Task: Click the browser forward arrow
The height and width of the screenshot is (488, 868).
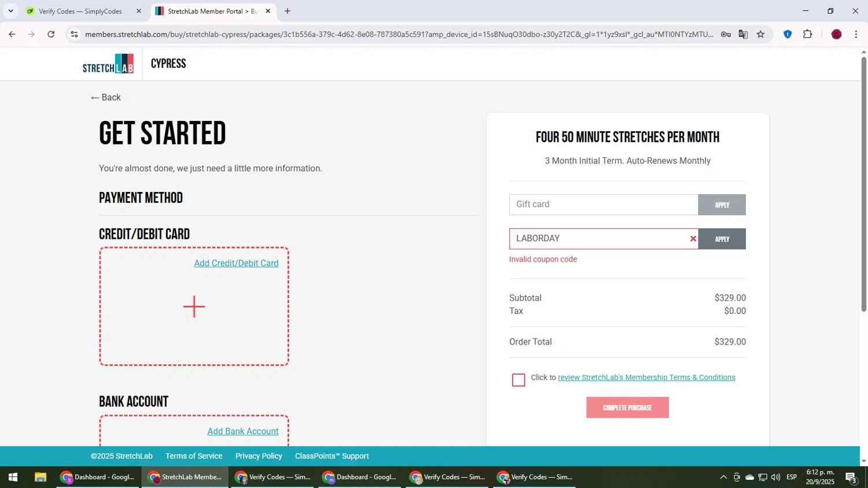Action: [x=31, y=34]
